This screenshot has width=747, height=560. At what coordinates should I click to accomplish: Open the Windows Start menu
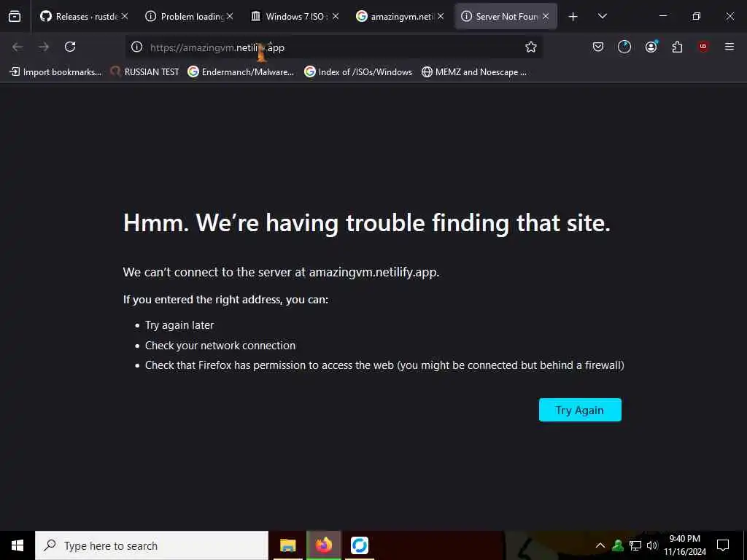point(18,545)
